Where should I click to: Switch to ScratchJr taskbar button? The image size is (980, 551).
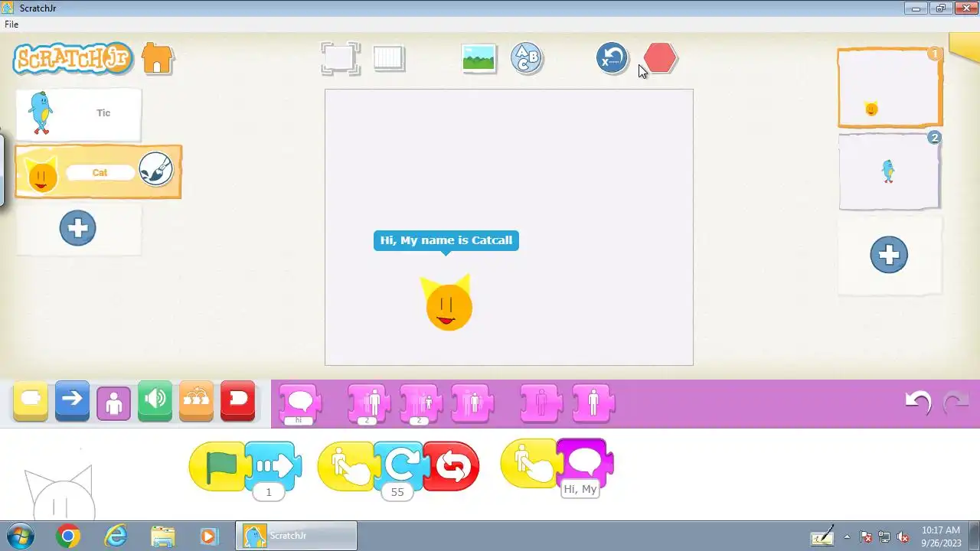[x=296, y=536]
